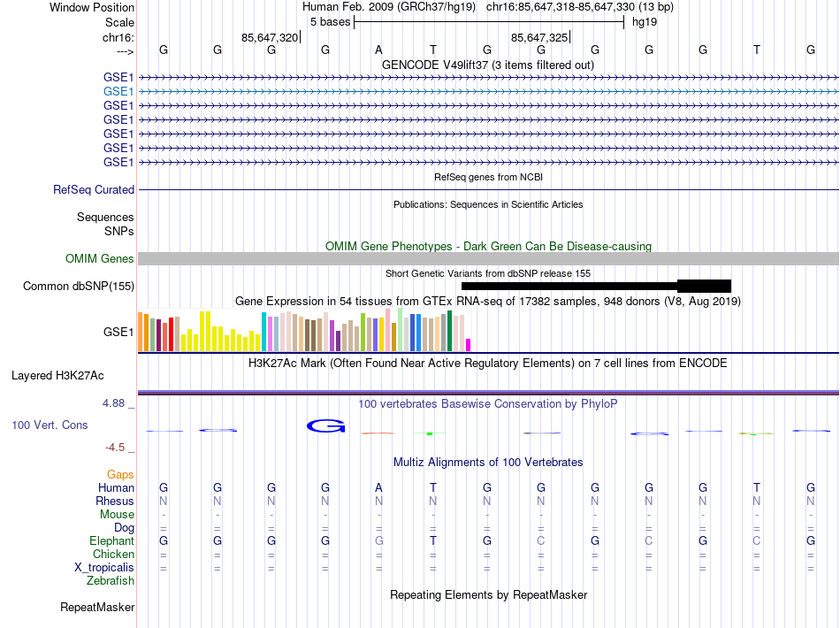Image resolution: width=840 pixels, height=628 pixels.
Task: Open the light blue GSE1 transcript label
Action: pos(118,92)
